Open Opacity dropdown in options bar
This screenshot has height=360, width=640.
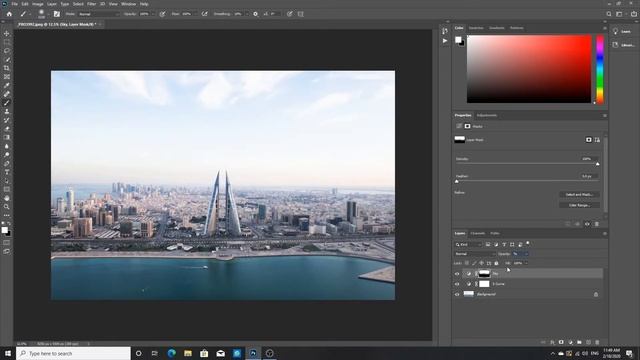point(153,14)
